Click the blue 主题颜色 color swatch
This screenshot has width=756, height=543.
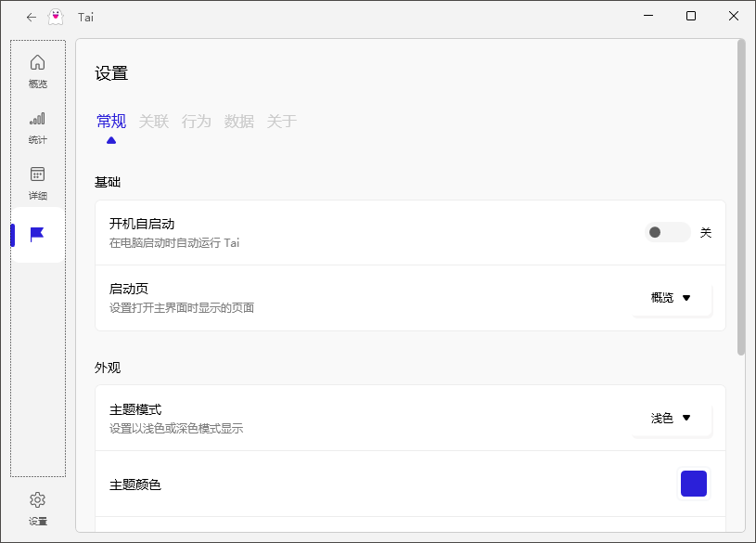[x=693, y=484]
